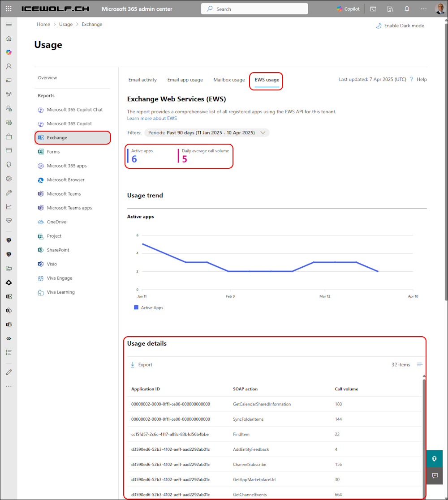Open the Teams admin center rail icon
448x500 pixels.
click(x=9, y=325)
